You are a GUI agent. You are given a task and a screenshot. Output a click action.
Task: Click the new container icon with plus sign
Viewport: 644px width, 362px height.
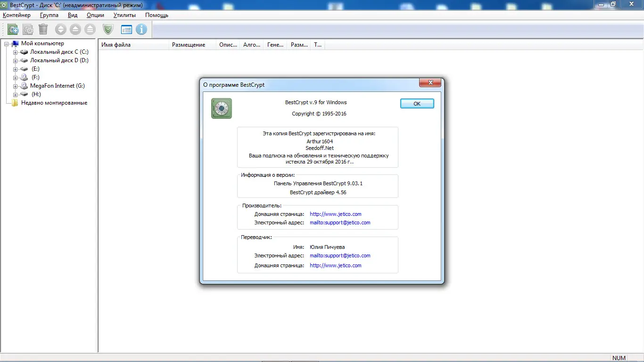point(13,29)
